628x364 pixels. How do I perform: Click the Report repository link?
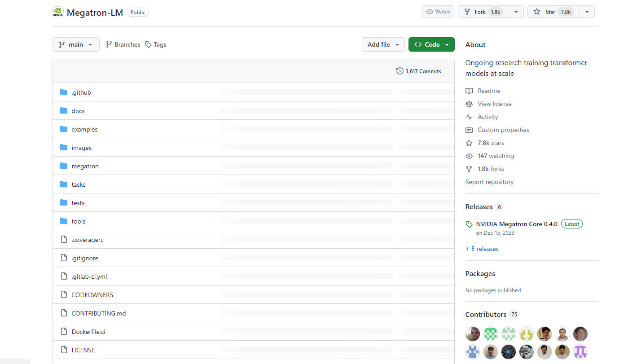coord(489,182)
